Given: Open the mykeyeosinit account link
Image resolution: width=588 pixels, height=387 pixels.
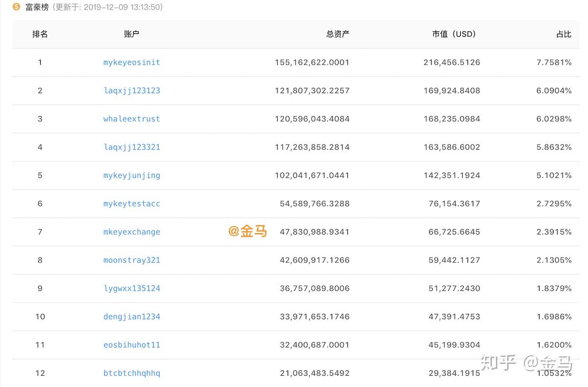Looking at the screenshot, I should [x=131, y=62].
